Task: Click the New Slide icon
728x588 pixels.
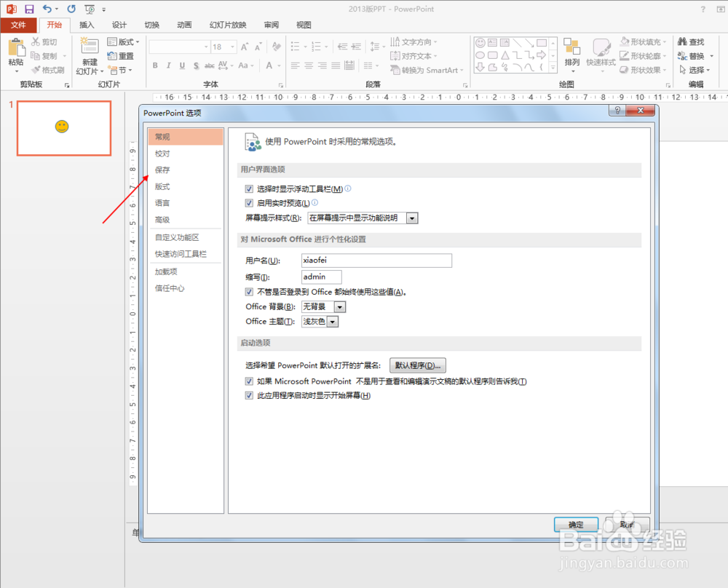Action: pyautogui.click(x=89, y=47)
